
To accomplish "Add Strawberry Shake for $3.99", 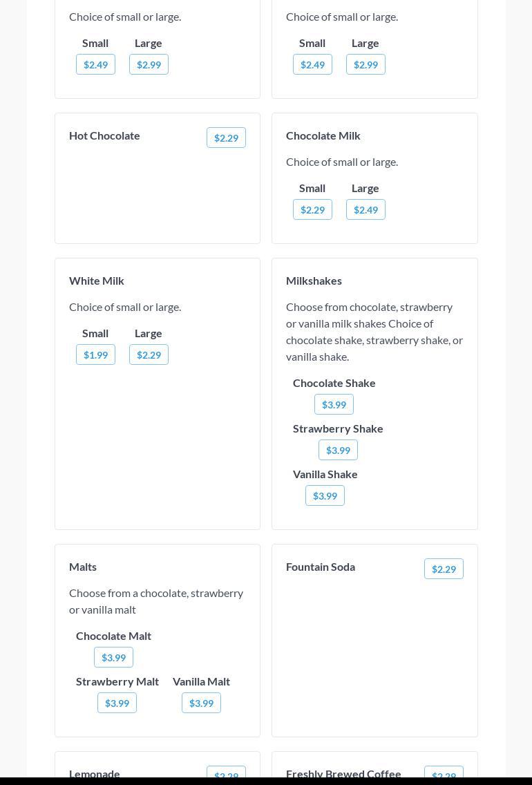I will pos(338,450).
